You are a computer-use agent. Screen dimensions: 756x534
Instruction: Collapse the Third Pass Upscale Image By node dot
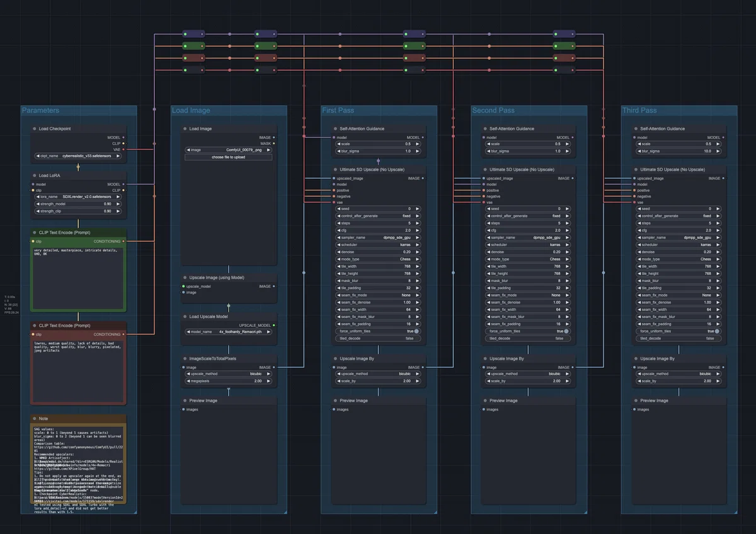point(634,358)
